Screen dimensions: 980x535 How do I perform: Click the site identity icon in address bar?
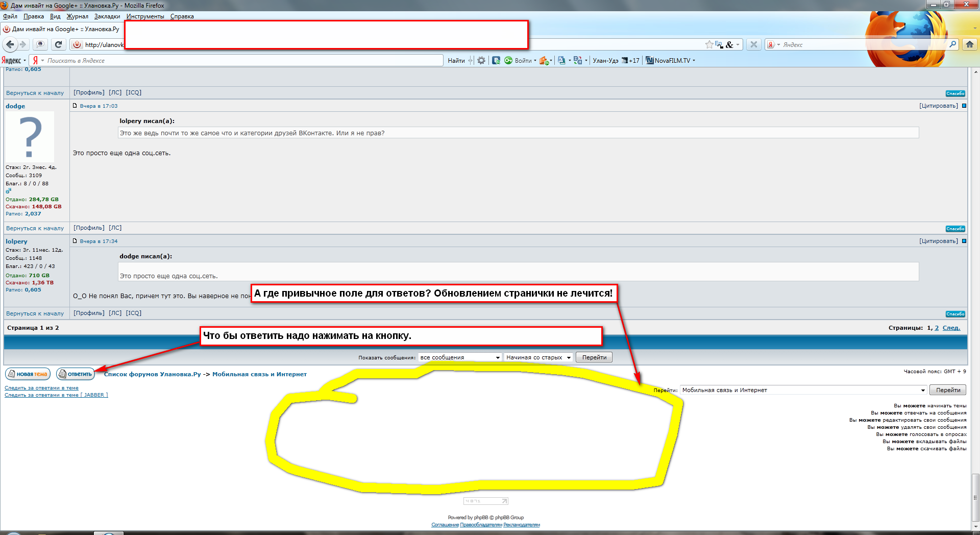[77, 44]
